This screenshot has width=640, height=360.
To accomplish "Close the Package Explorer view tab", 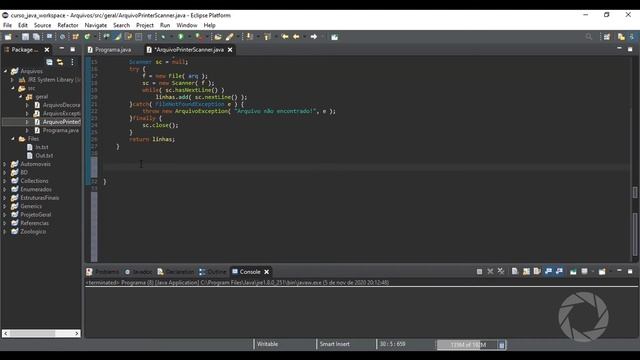I will pos(47,50).
